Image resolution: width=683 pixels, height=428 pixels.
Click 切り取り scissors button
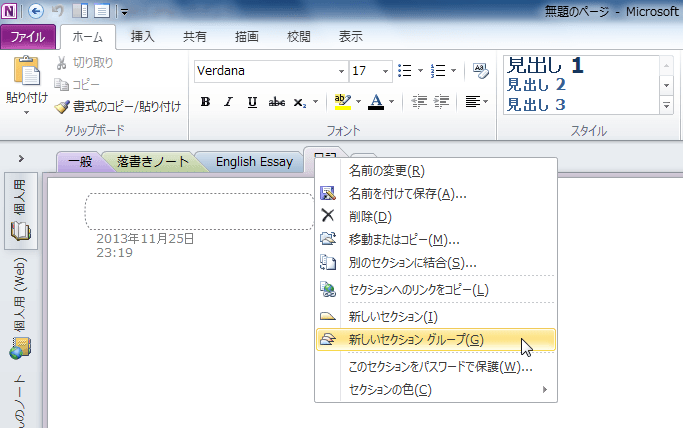84,63
